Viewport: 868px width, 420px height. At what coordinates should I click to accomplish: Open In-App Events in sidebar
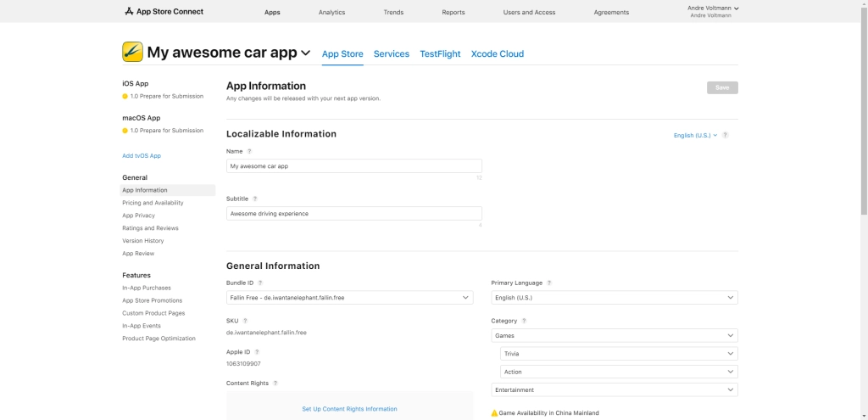pyautogui.click(x=142, y=327)
